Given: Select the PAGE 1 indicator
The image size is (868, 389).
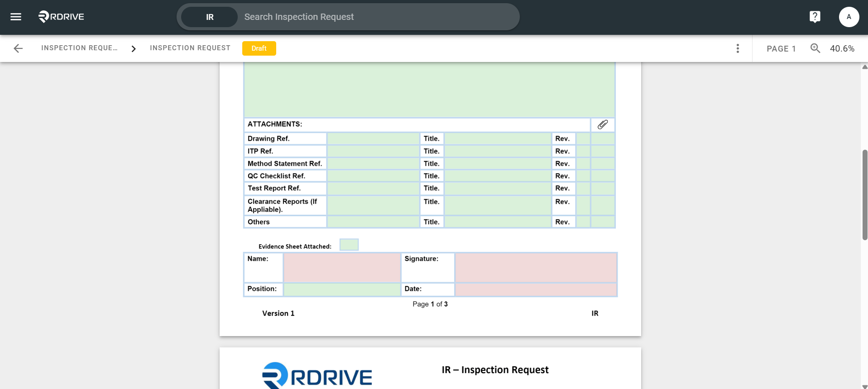Looking at the screenshot, I should click(781, 48).
